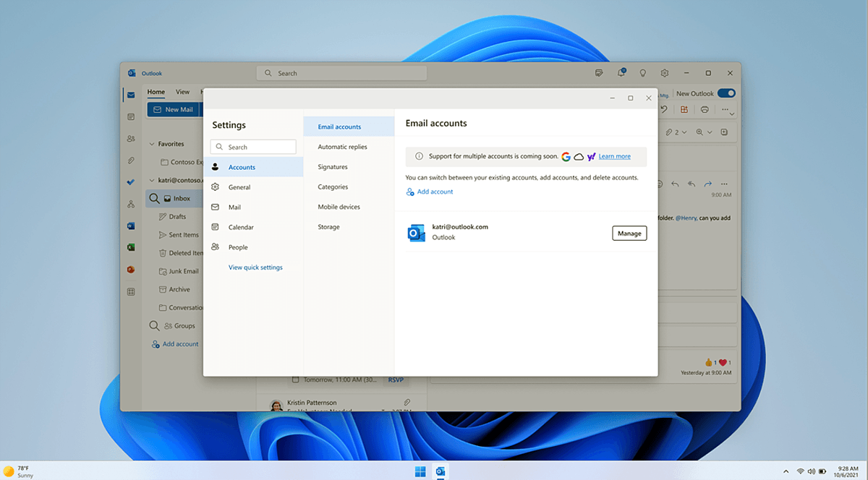Click Add account in the Email accounts pane
The width and height of the screenshot is (868, 480).
[x=430, y=192]
